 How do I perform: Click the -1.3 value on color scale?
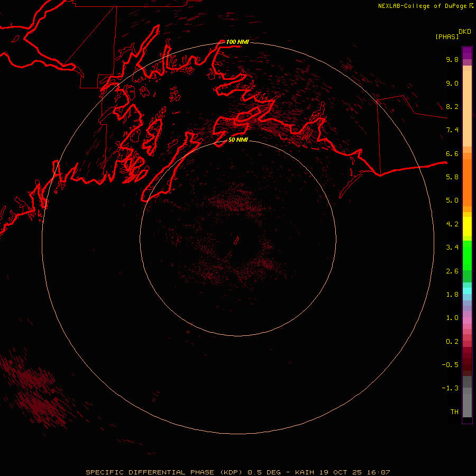click(450, 388)
